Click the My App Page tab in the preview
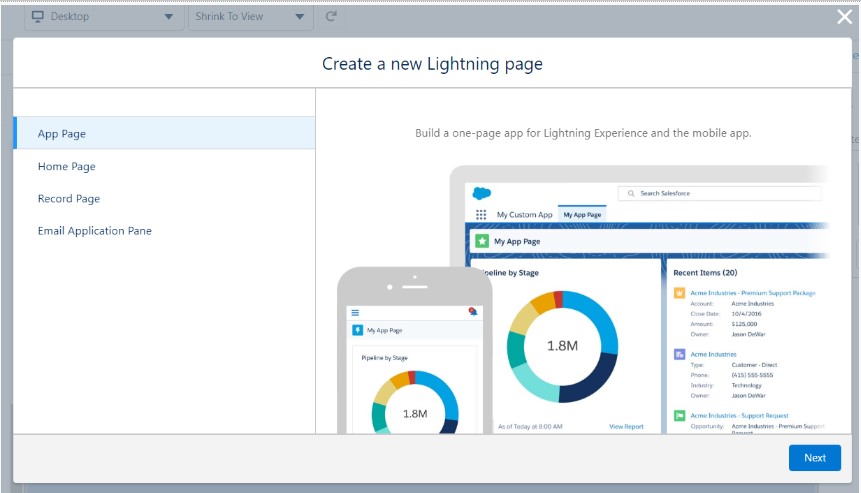The height and width of the screenshot is (493, 861). click(x=582, y=215)
